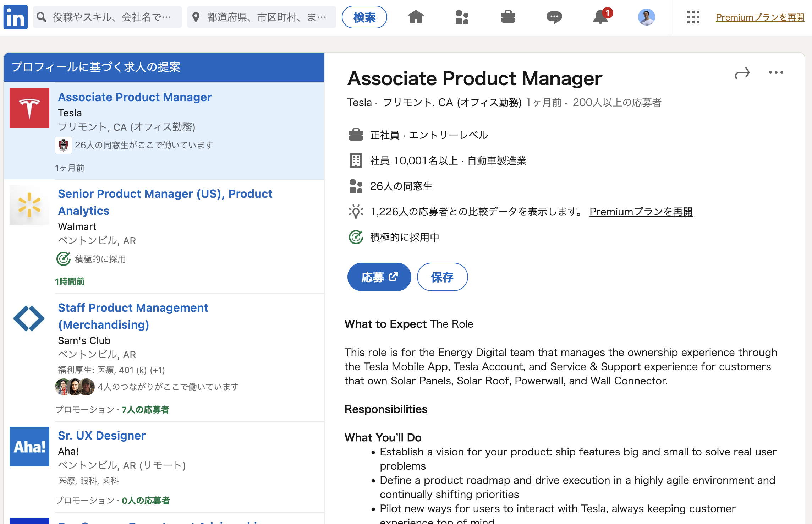Click the Tesla company logo
This screenshot has width=812, height=524.
29,108
